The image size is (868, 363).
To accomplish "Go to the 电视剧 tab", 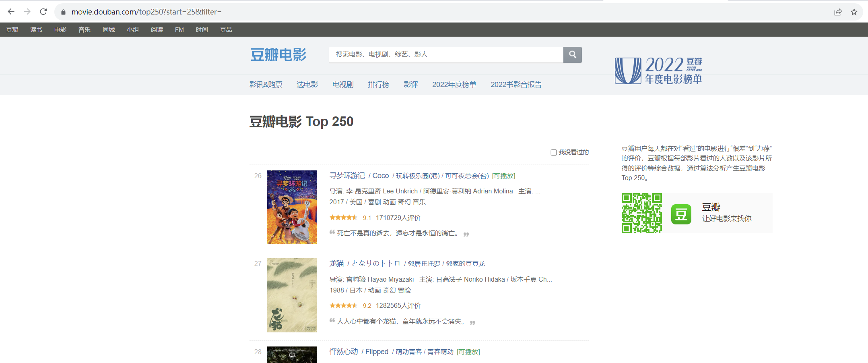I will click(343, 84).
